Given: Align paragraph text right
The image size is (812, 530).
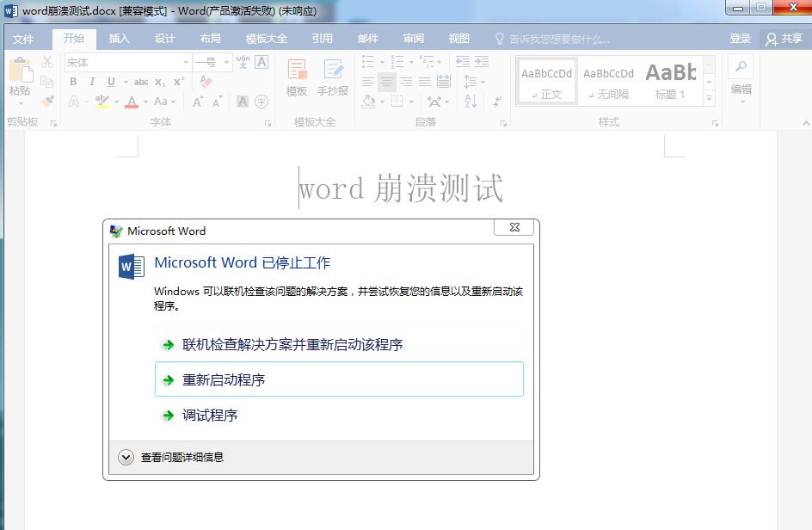Looking at the screenshot, I should click(x=406, y=82).
